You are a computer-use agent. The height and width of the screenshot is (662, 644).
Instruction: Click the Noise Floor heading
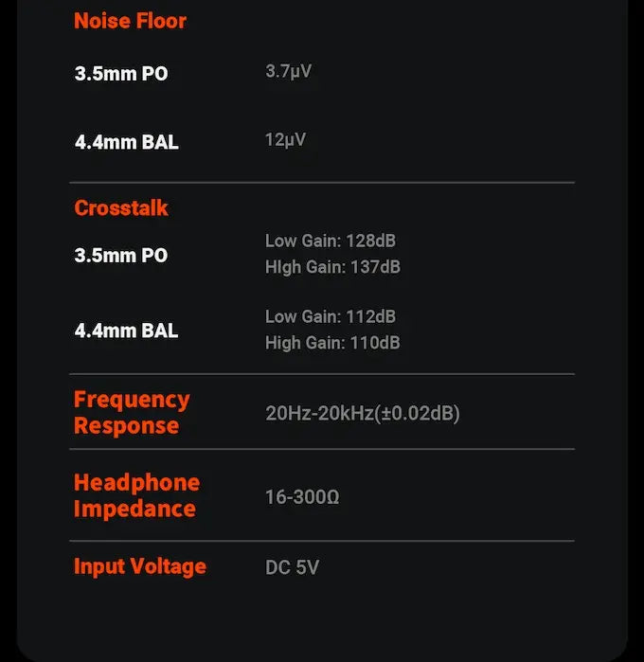tap(130, 21)
